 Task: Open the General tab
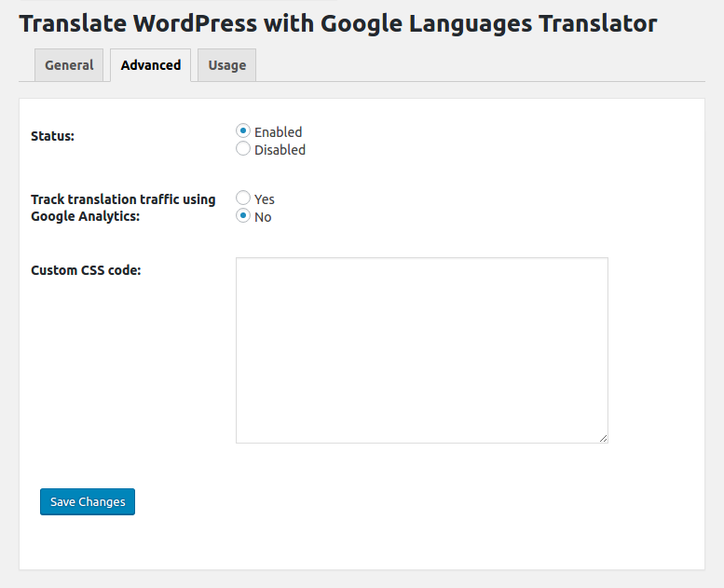[x=69, y=65]
